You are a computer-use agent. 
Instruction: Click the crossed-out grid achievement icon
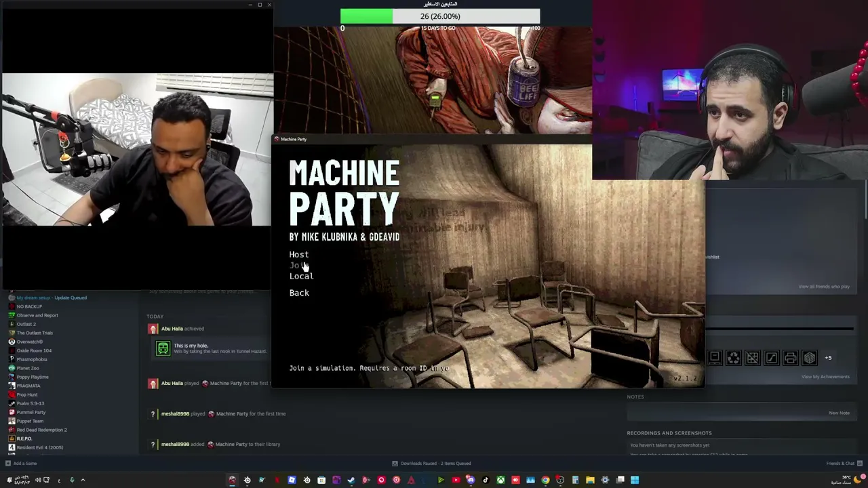coord(753,357)
